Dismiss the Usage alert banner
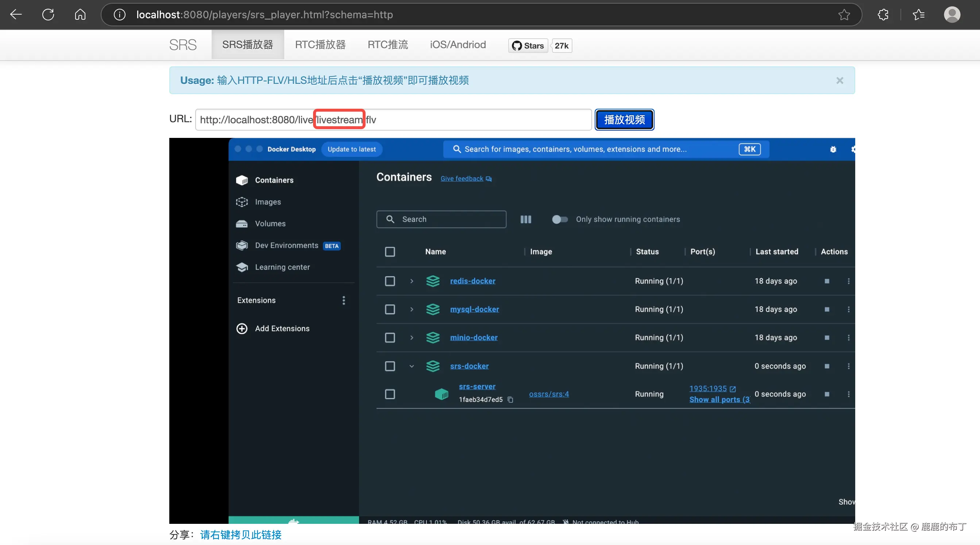980x545 pixels. tap(840, 80)
